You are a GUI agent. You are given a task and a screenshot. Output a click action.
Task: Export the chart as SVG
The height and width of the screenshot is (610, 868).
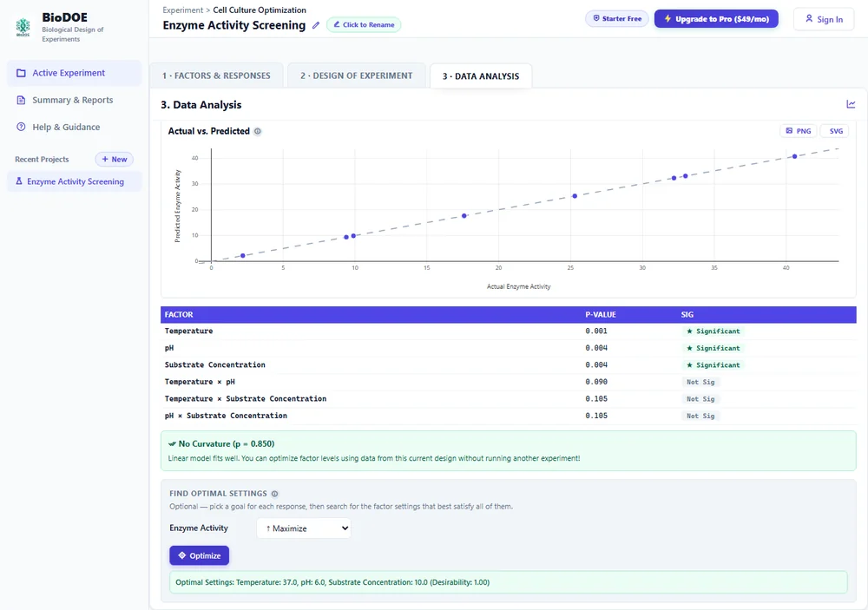point(835,131)
